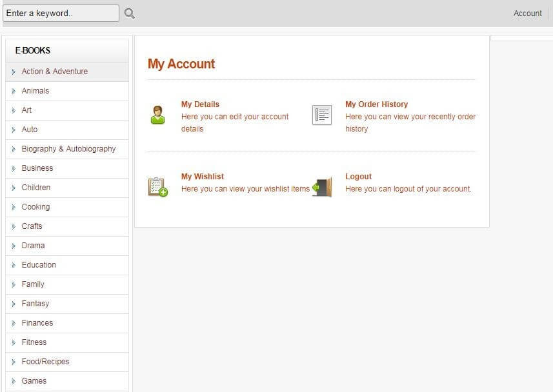Click the arrow beside Education category
The height and width of the screenshot is (392, 553).
pyautogui.click(x=14, y=266)
